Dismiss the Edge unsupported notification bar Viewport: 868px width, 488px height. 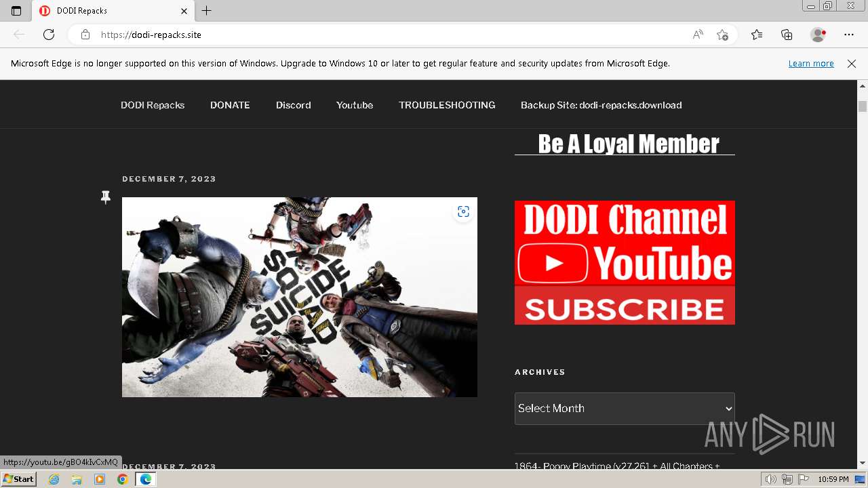(852, 64)
